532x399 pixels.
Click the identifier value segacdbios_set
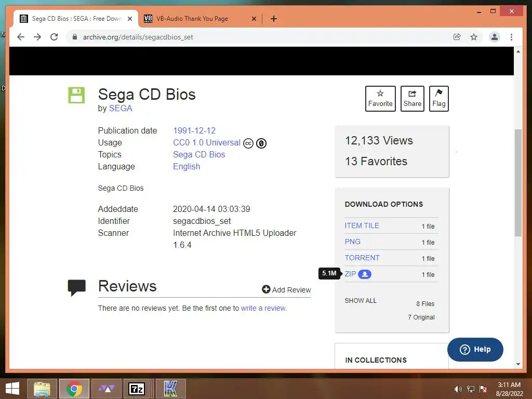(202, 221)
